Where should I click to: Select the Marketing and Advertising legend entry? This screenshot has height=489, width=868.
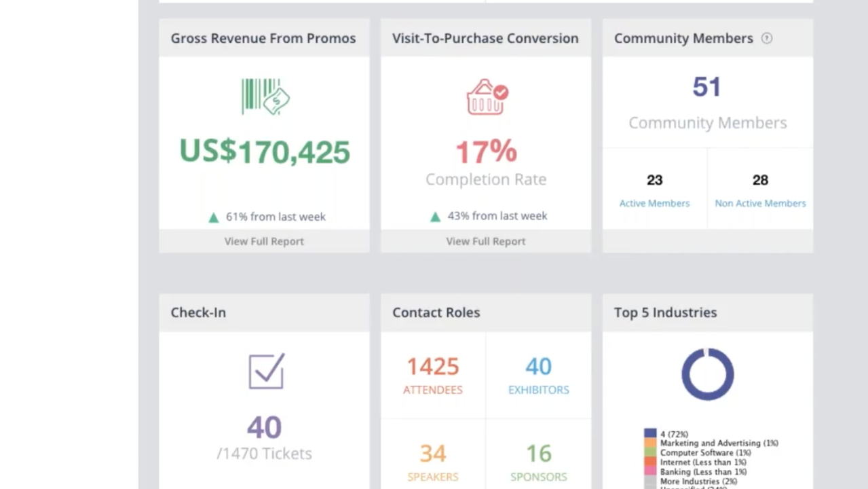coord(719,443)
